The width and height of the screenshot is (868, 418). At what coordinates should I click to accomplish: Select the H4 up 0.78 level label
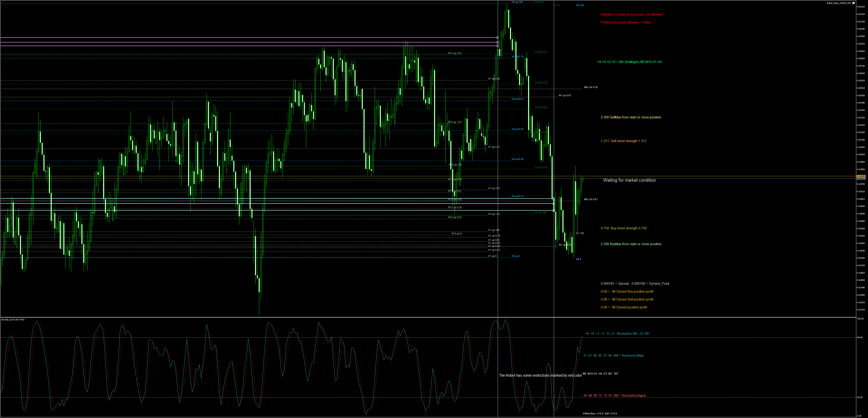[518, 56]
